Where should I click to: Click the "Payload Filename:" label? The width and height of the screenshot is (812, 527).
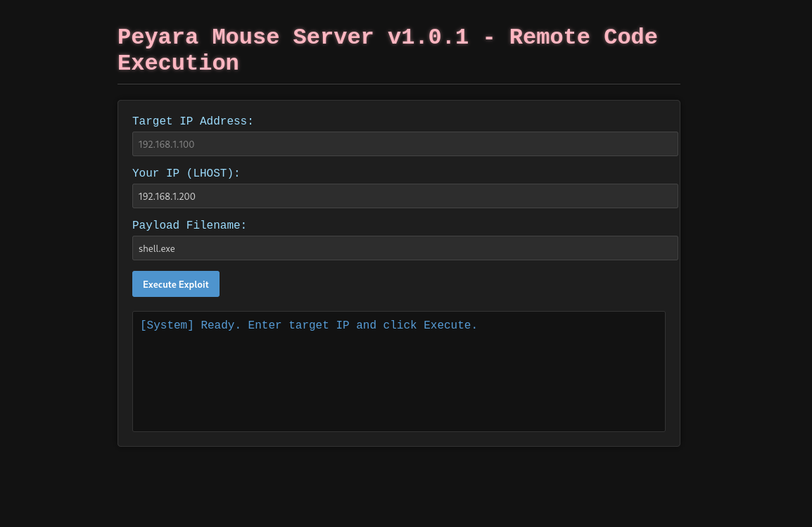[189, 225]
